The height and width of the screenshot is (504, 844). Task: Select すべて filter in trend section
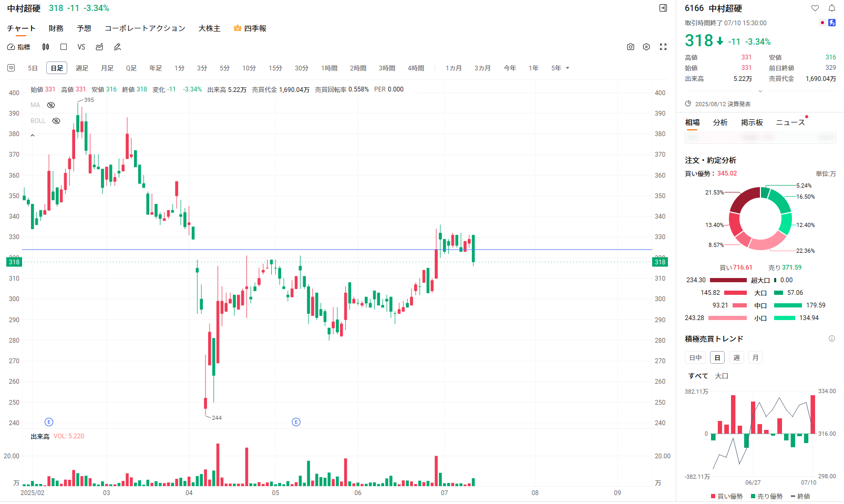(x=698, y=376)
